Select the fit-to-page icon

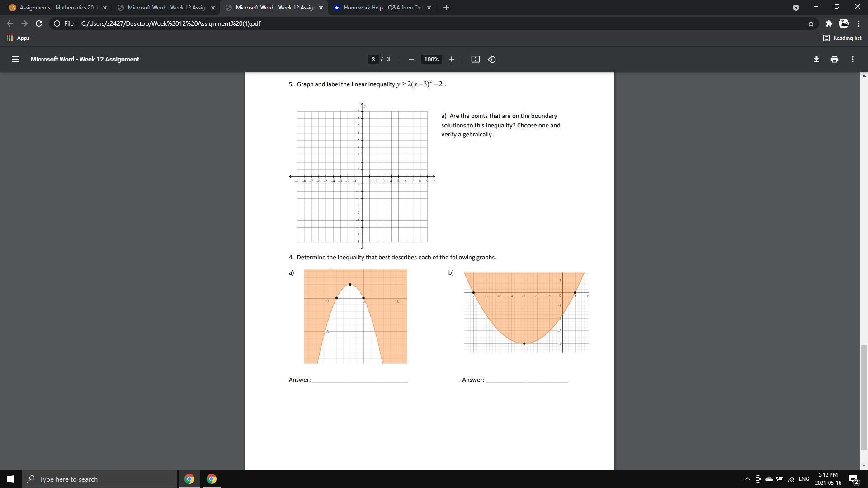pos(476,59)
